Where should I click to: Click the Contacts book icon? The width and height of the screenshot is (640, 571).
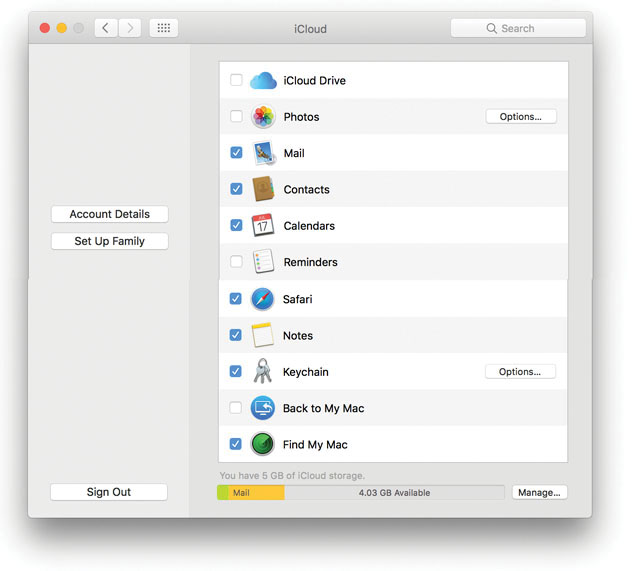[x=263, y=189]
